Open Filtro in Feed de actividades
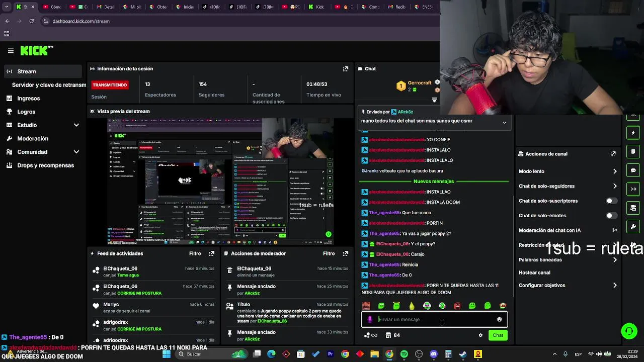644x362 pixels. click(195, 253)
